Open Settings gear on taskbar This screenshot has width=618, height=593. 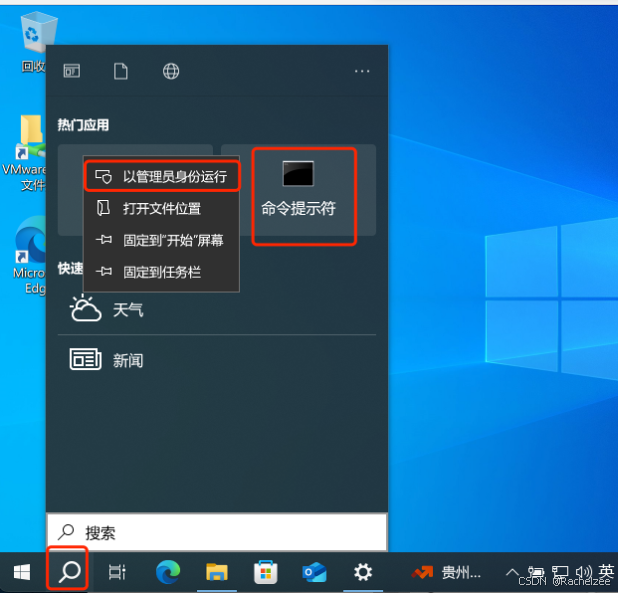[x=363, y=572]
